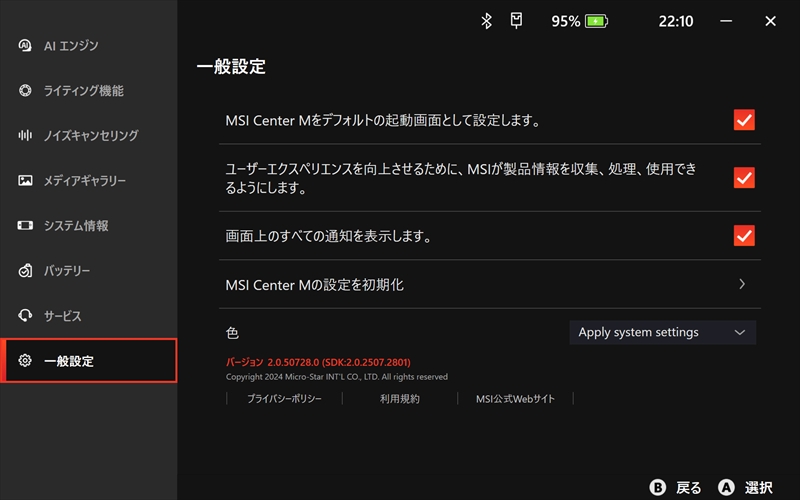
Task: Click the バッテリー battery icon in sidebar
Action: [x=25, y=270]
